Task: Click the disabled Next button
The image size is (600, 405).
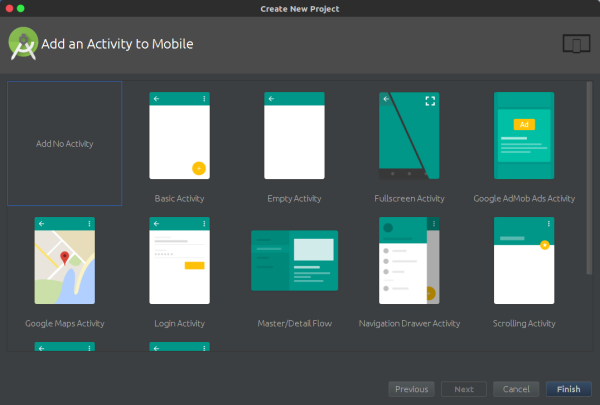Action: (x=464, y=389)
